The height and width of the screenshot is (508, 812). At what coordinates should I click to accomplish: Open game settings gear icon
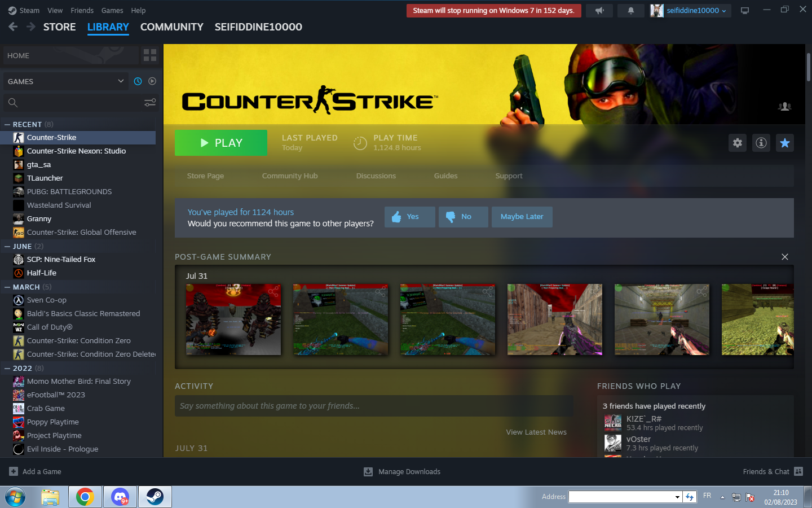tap(737, 143)
